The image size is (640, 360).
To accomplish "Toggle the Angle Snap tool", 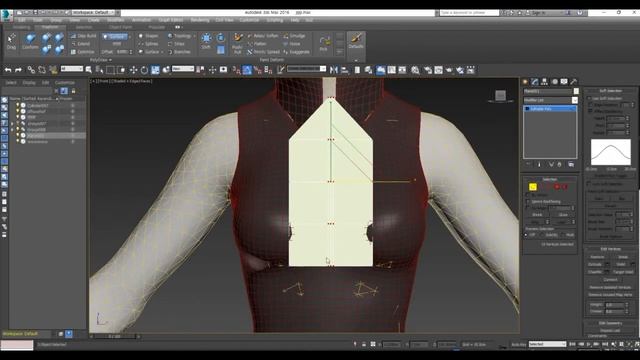I will tap(247, 70).
